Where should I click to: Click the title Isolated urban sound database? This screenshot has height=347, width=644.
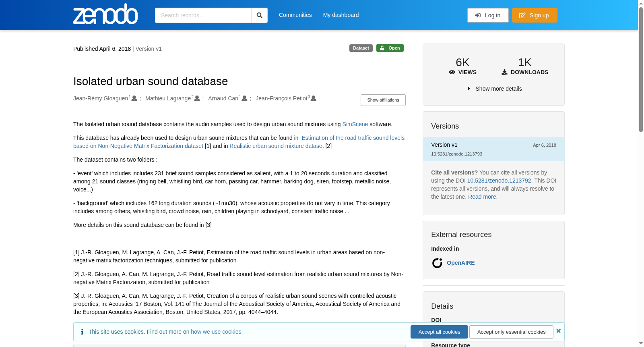click(x=151, y=81)
